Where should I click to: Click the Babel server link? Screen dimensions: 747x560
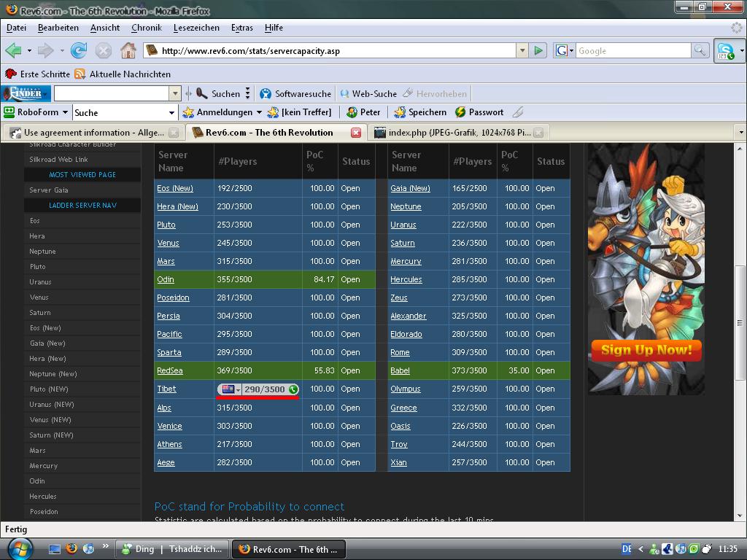(x=400, y=370)
